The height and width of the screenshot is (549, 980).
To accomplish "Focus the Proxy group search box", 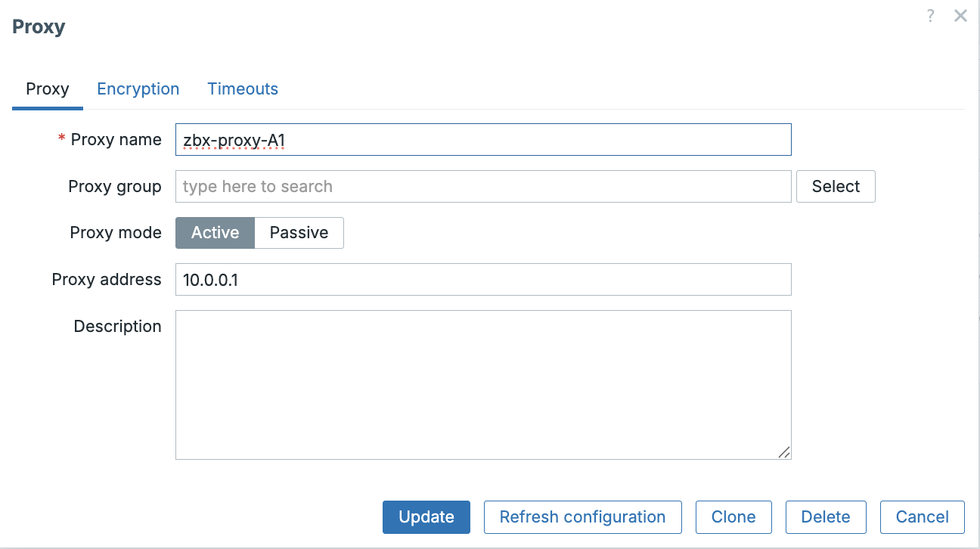I will tap(483, 186).
